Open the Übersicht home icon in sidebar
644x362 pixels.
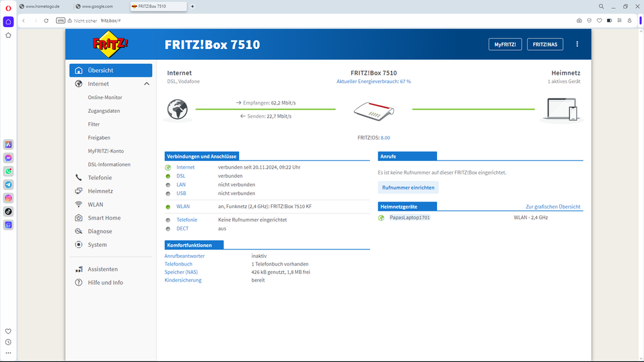[x=79, y=70]
